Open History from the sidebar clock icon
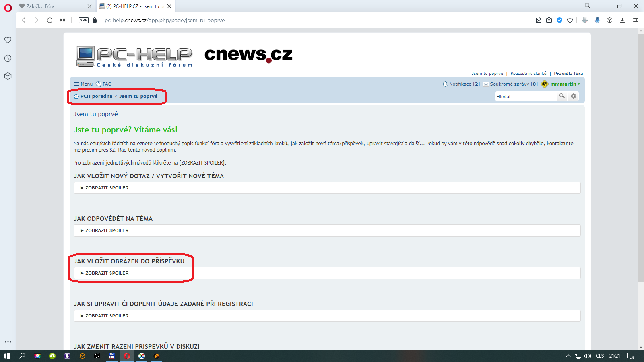The image size is (644, 362). point(8,58)
